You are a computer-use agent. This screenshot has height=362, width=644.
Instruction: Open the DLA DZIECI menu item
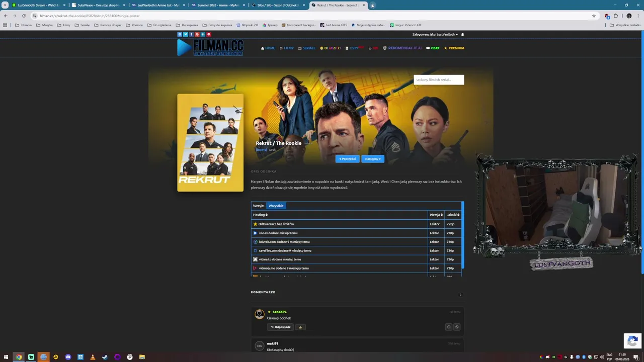331,48
